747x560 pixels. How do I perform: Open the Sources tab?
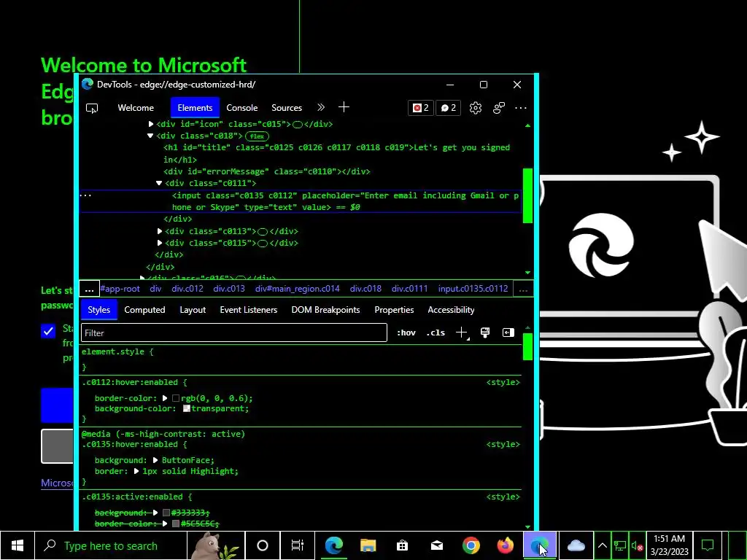[x=287, y=108]
